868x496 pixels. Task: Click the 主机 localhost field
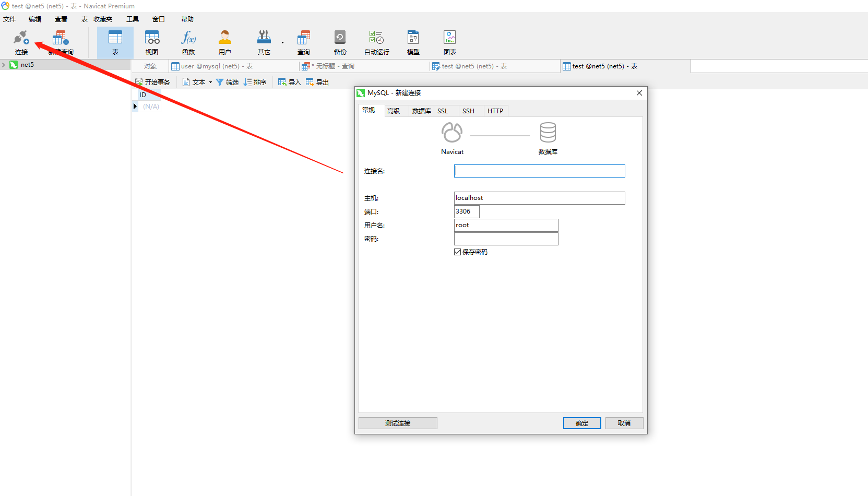540,198
